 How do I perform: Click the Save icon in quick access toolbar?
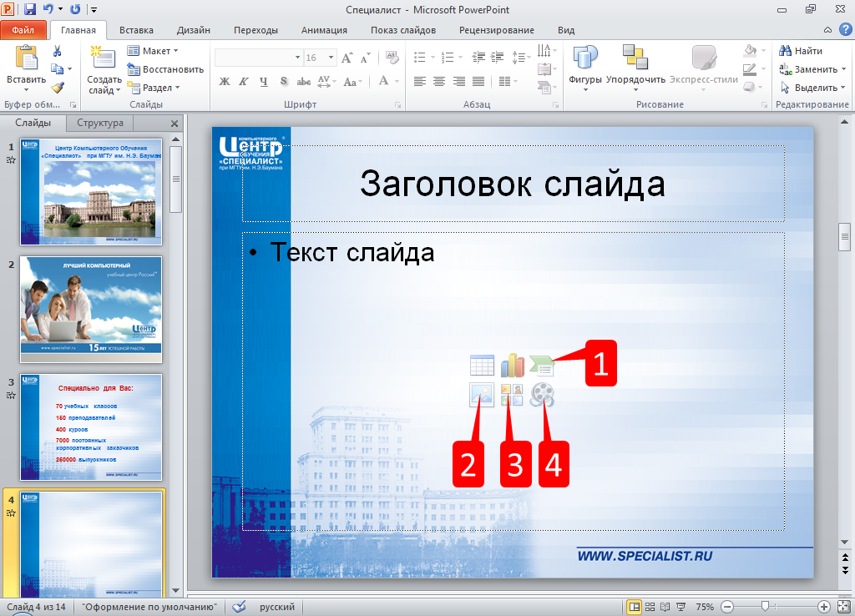click(x=30, y=9)
